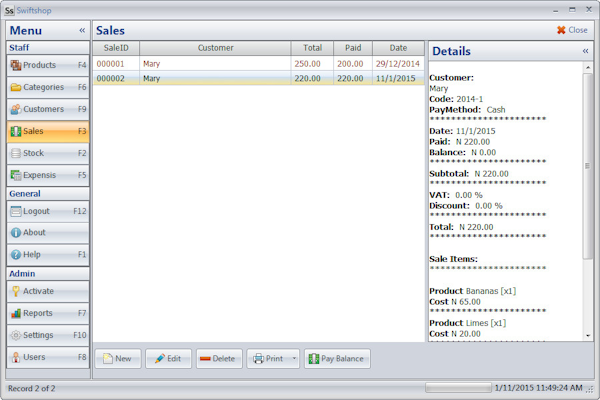Open the Expensis section
The height and width of the screenshot is (400, 600).
(x=48, y=175)
